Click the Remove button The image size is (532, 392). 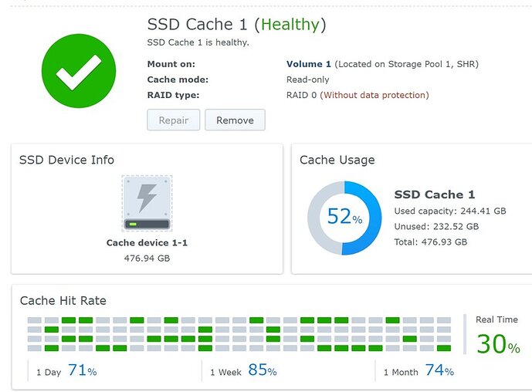coord(235,120)
